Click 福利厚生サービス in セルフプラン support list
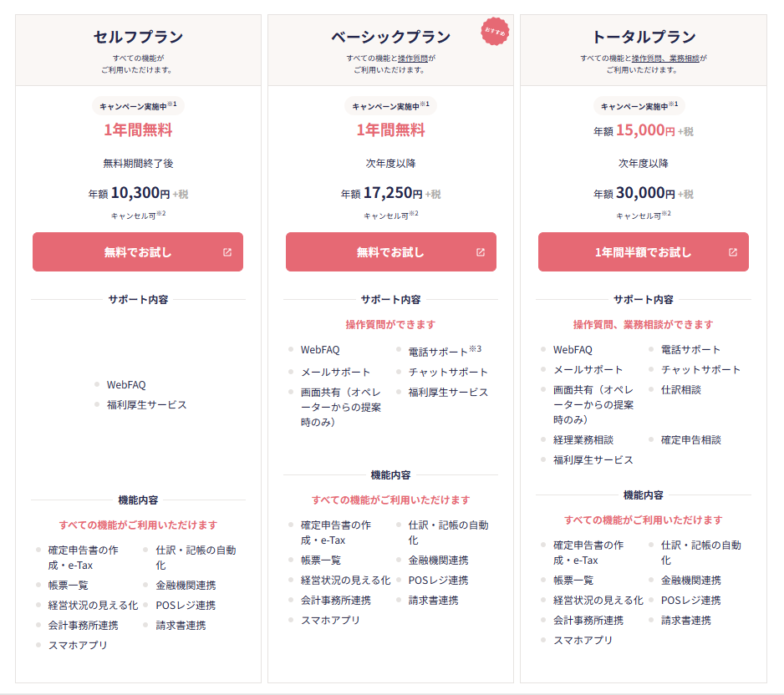The image size is (784, 695). [146, 405]
